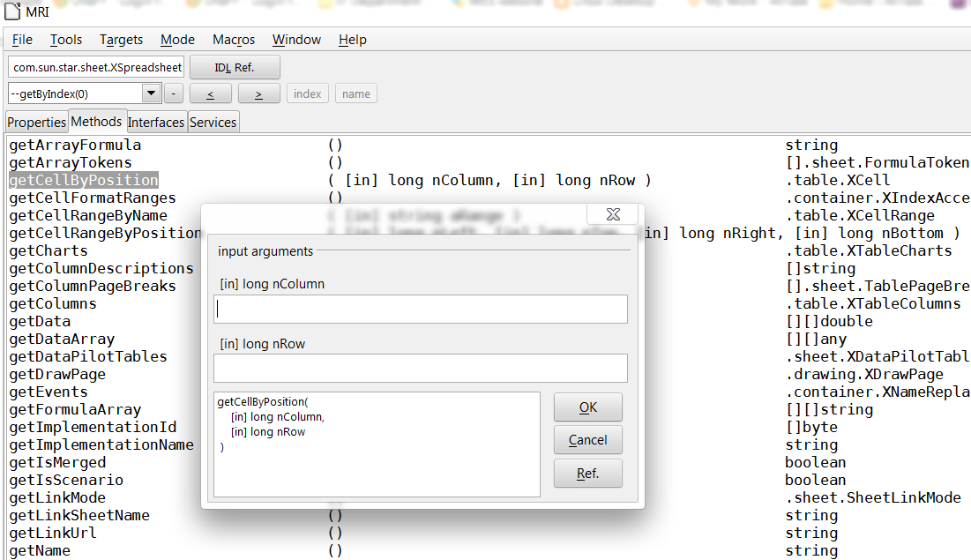Image resolution: width=971 pixels, height=560 pixels.
Task: Click the nRow input field
Action: coord(421,369)
